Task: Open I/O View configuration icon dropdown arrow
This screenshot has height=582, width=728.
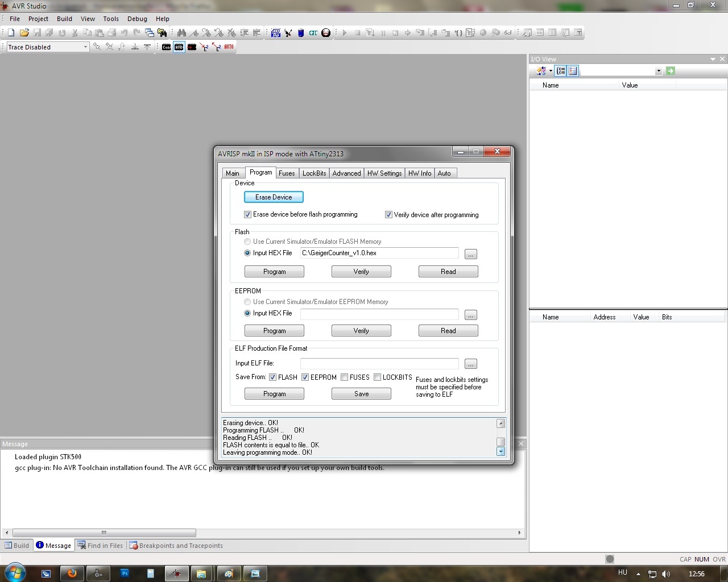Action: [x=551, y=71]
